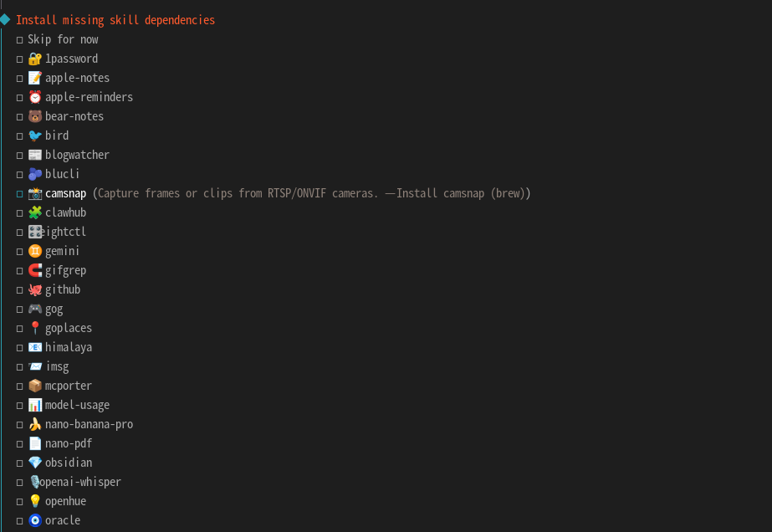The image size is (772, 532).
Task: Tick the apple-notes checkbox
Action: click(x=19, y=79)
